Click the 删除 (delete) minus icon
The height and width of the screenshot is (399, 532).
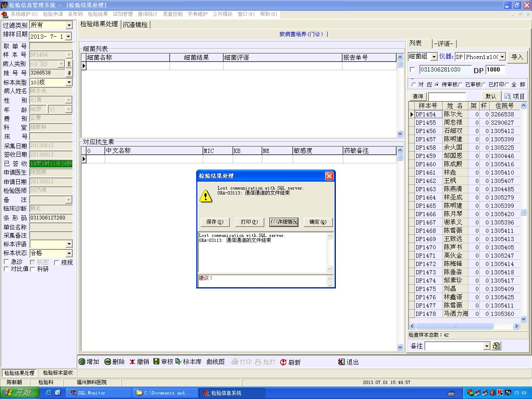(108, 362)
